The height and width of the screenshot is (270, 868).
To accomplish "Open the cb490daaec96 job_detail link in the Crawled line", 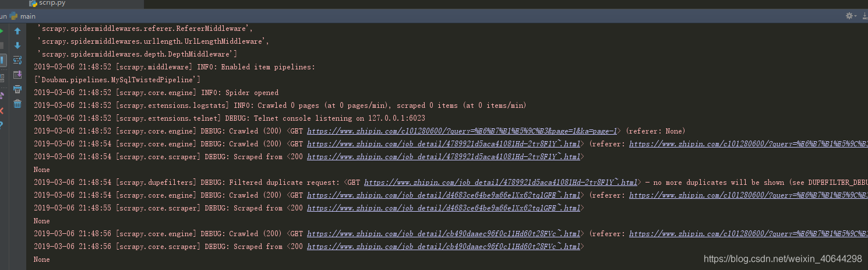I will pos(444,234).
